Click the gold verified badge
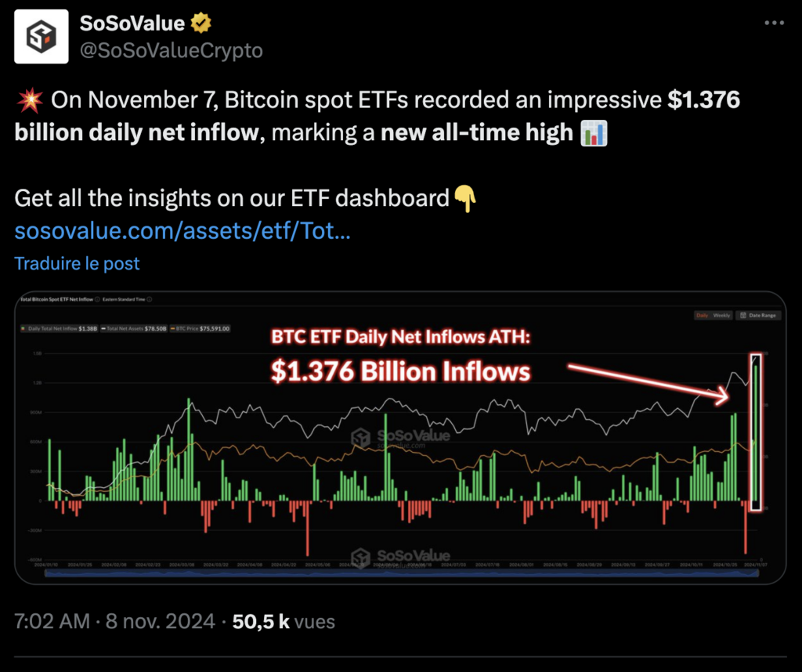 pos(201,24)
